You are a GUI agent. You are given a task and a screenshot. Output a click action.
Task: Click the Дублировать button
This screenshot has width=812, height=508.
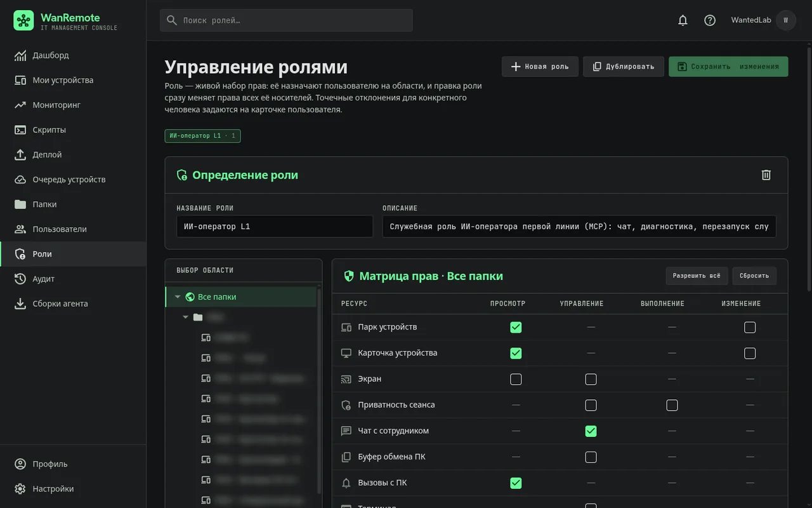[624, 67]
